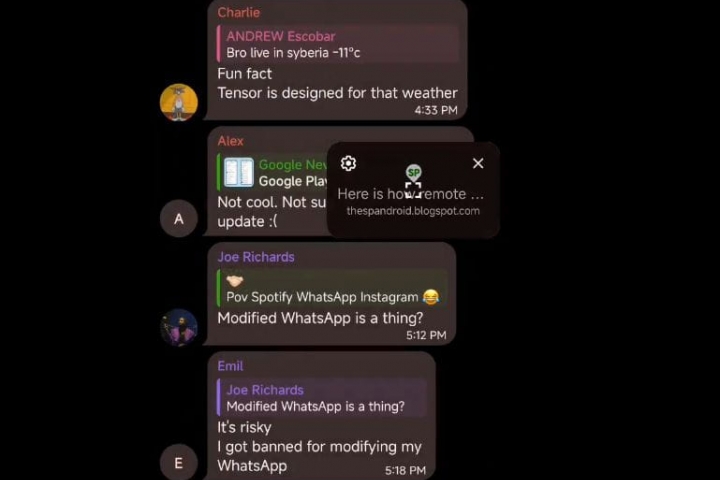Tap the scan-frame icon in popup
Viewport: 720px width, 480px height.
pyautogui.click(x=413, y=190)
